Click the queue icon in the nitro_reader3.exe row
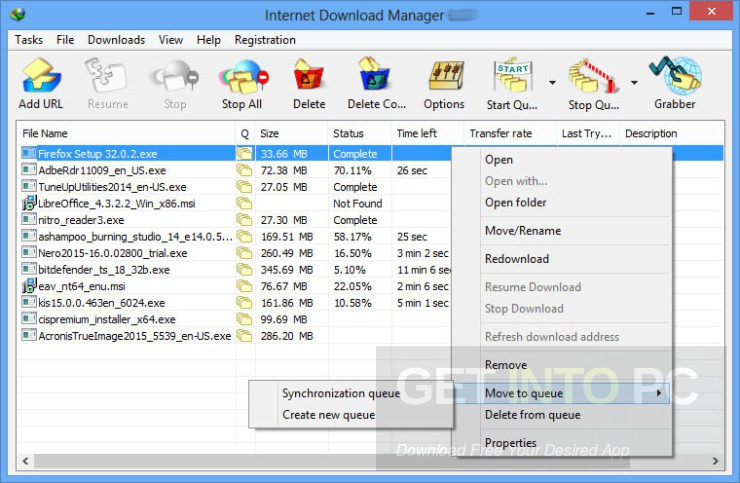This screenshot has width=740, height=483. coord(244,220)
